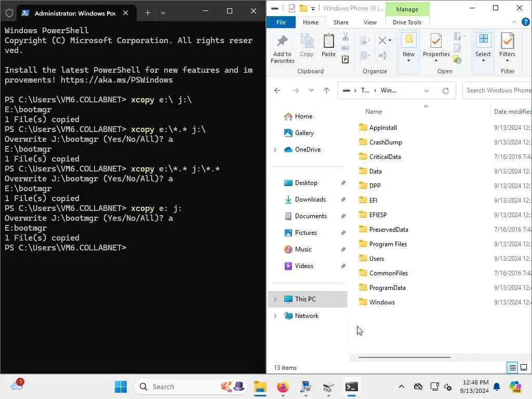532x399 pixels.
Task: Collapse the ribbon with the chevron
Action: click(x=514, y=22)
